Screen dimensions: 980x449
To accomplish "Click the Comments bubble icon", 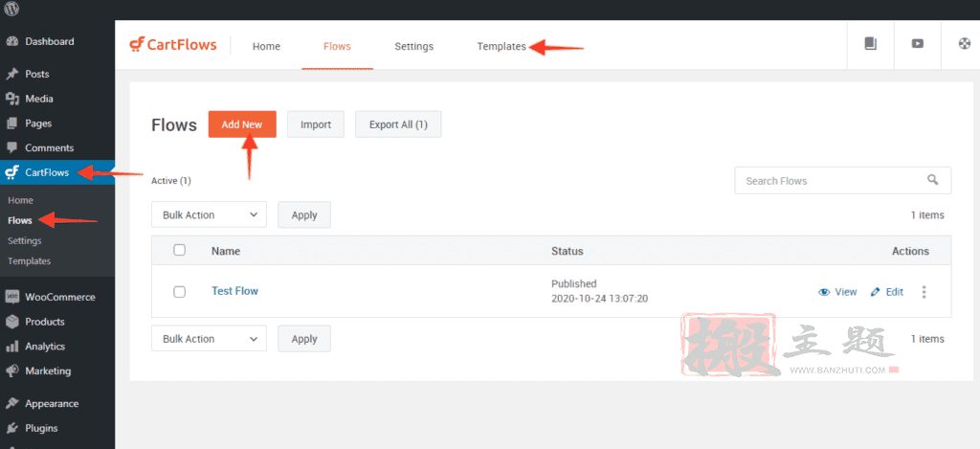I will [11, 148].
